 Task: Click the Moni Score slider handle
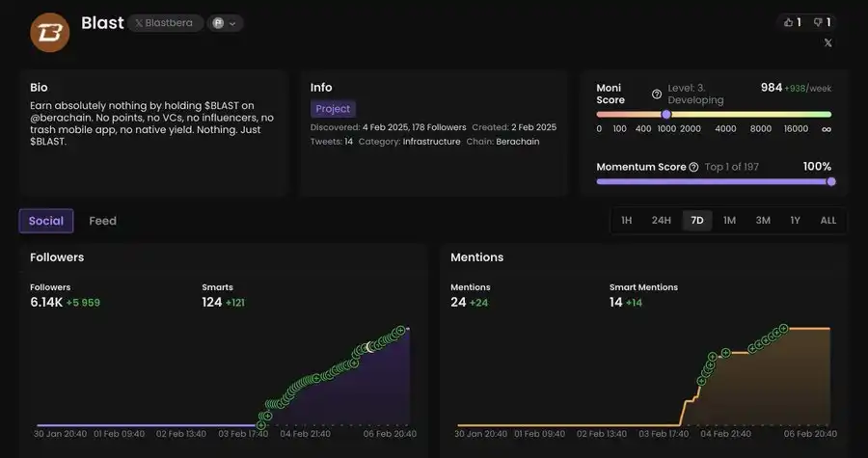(665, 114)
